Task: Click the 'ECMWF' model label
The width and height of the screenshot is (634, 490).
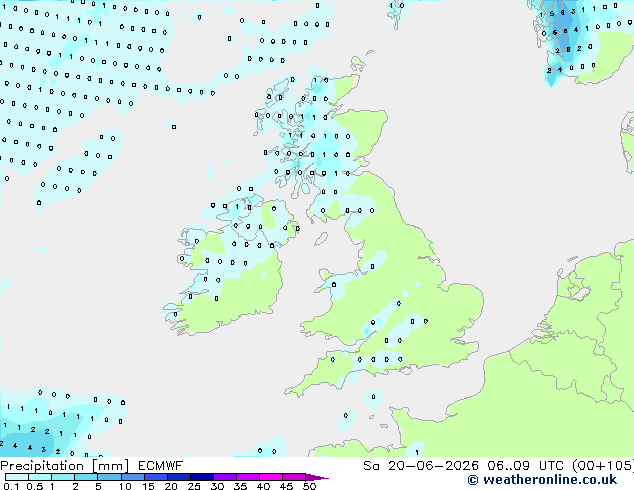Action: pos(160,466)
